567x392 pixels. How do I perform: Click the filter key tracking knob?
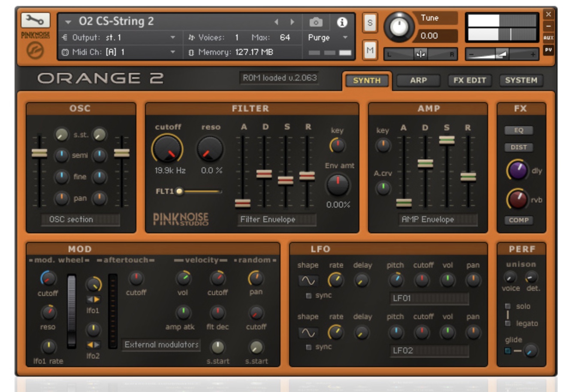tap(337, 145)
